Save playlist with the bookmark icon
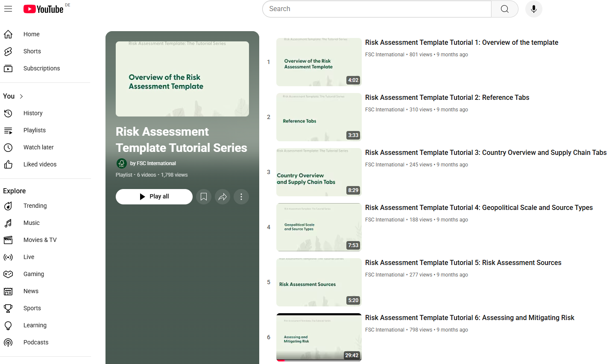This screenshot has height=364, width=615. (204, 197)
